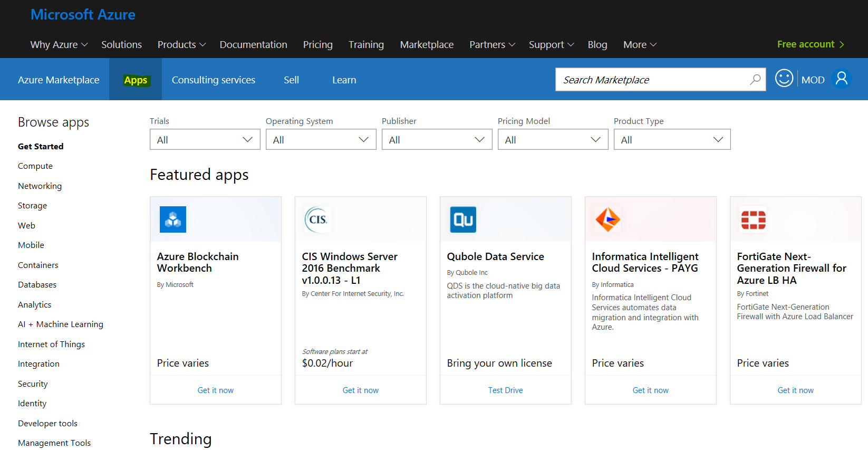The height and width of the screenshot is (450, 868).
Task: Open the Pricing Model dropdown
Action: 553,140
